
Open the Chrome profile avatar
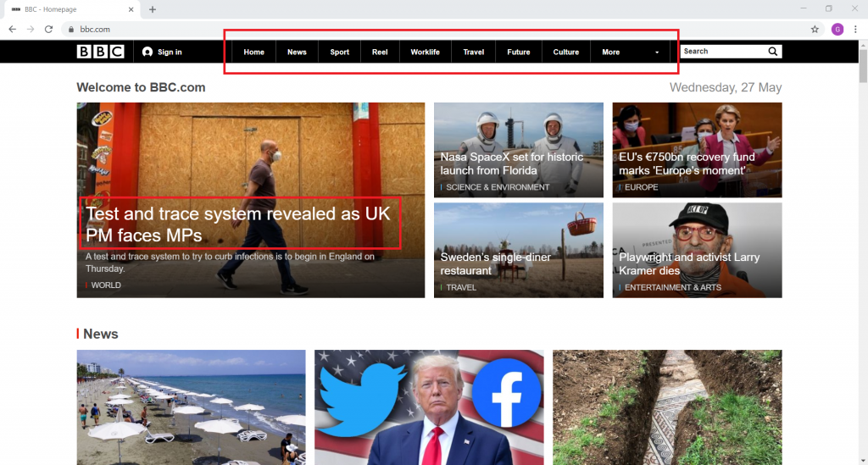click(837, 29)
